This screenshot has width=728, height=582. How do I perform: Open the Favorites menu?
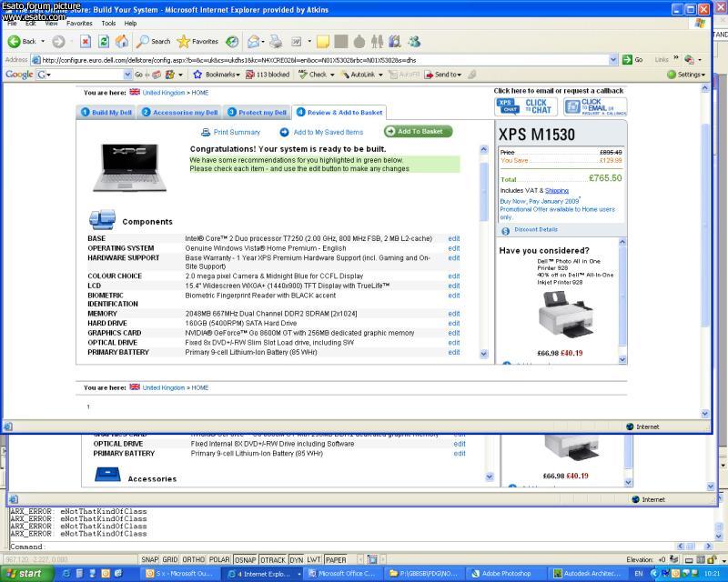(79, 24)
